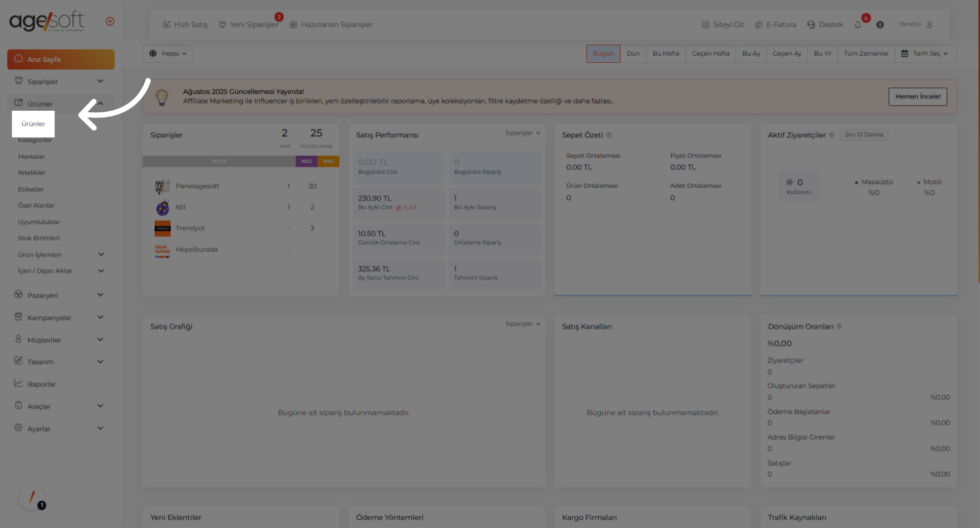
Task: Open Hızlı Satış quick sale
Action: click(185, 24)
